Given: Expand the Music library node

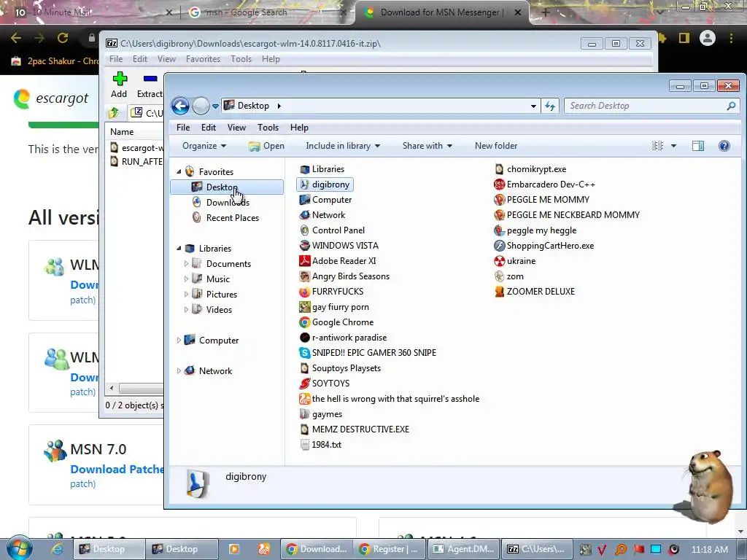Looking at the screenshot, I should pyautogui.click(x=186, y=279).
